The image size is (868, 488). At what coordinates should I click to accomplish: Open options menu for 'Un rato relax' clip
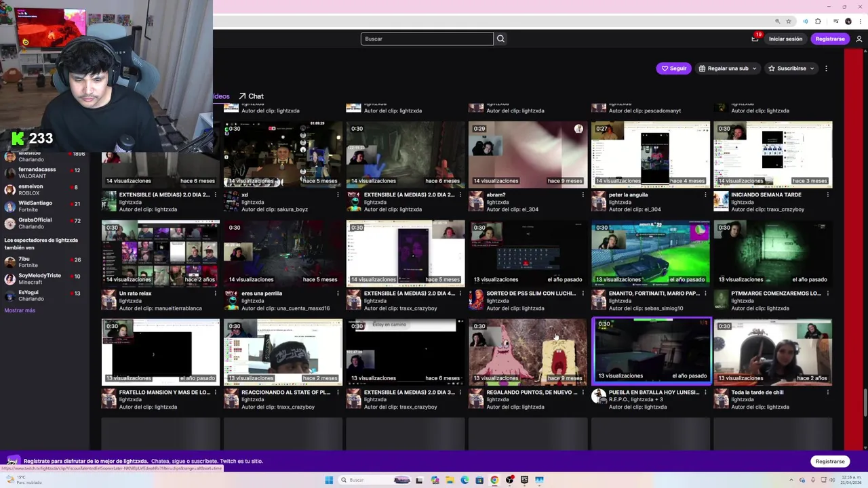click(x=216, y=293)
